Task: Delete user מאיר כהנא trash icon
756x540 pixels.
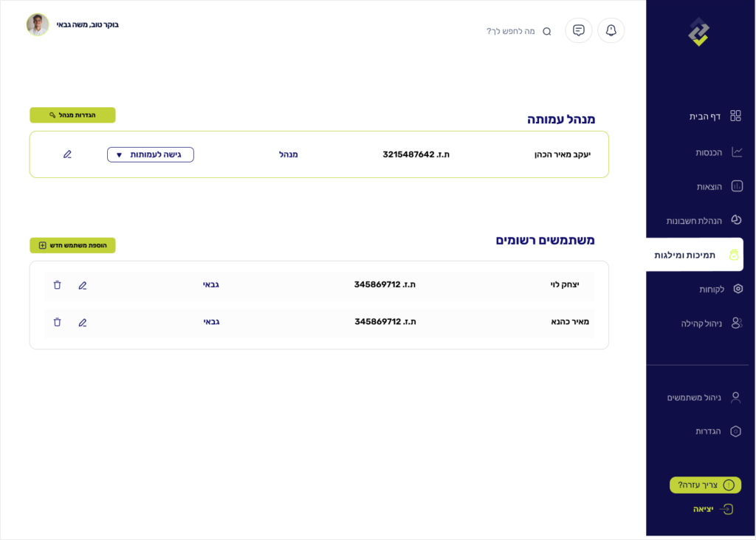Action: click(57, 322)
